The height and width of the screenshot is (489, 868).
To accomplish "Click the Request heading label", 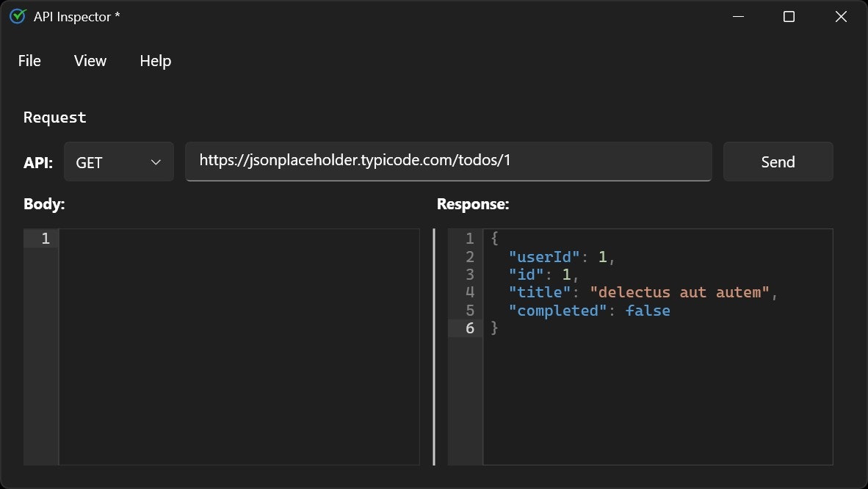I will pyautogui.click(x=55, y=117).
